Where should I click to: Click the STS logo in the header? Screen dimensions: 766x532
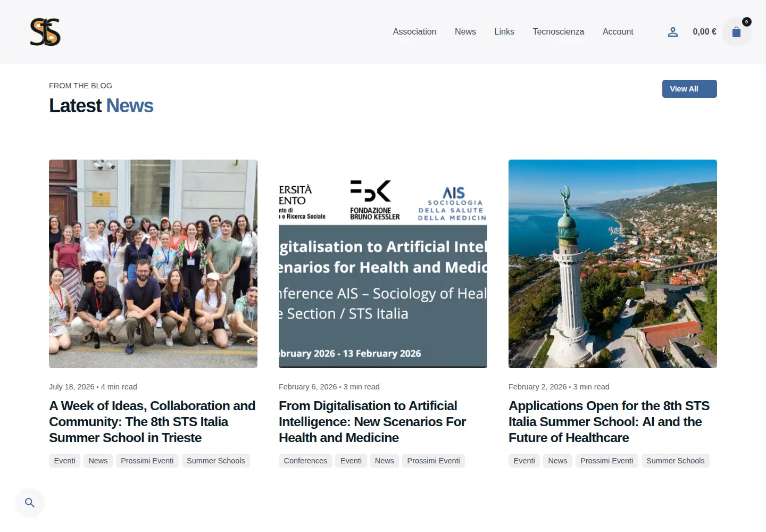coord(45,32)
